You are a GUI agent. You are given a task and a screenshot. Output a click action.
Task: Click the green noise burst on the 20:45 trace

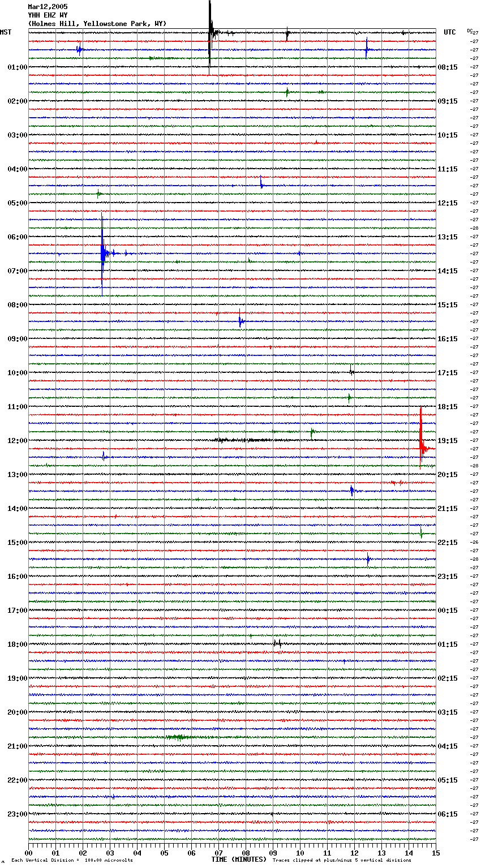coord(178,737)
